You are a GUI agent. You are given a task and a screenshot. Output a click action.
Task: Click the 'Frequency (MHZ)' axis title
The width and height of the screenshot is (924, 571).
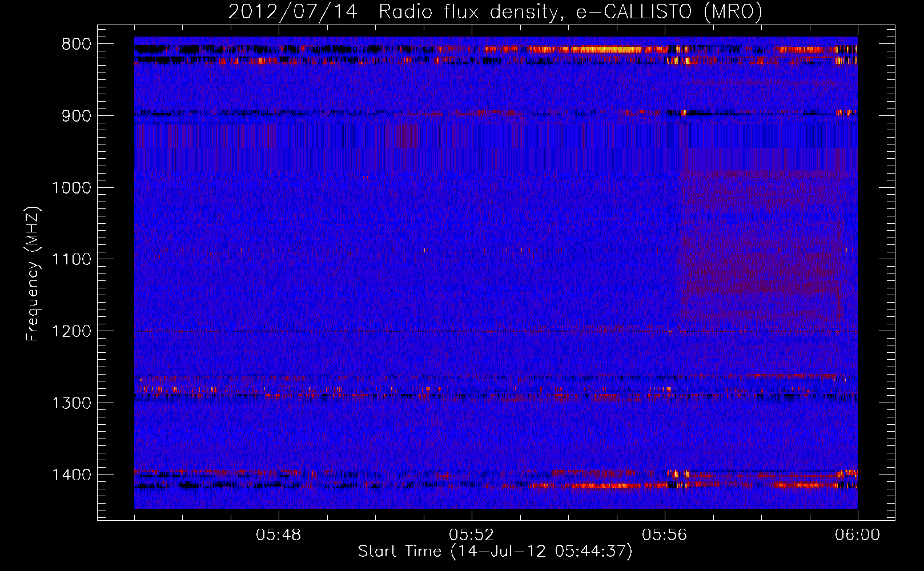tap(33, 274)
